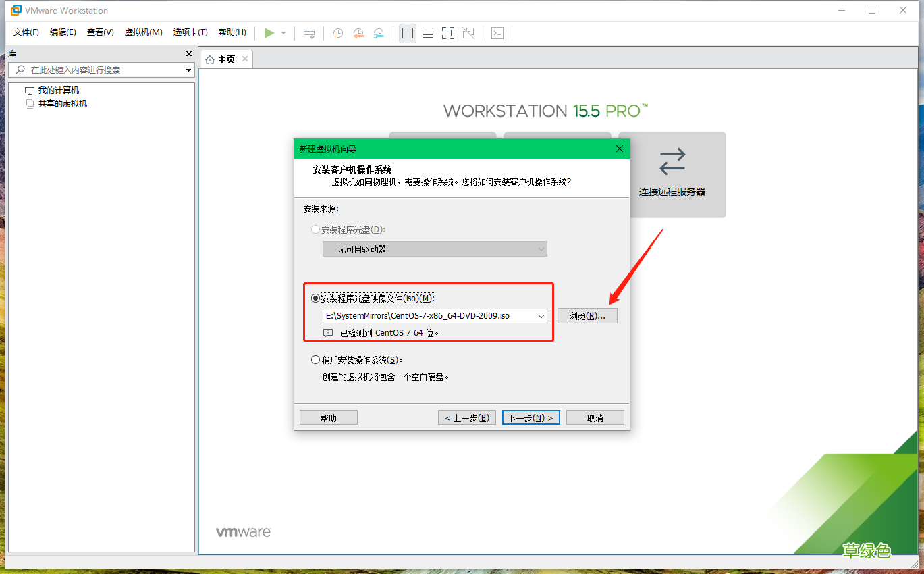Power on the virtual machine with the green play icon
Image resolution: width=924 pixels, height=574 pixels.
(269, 32)
